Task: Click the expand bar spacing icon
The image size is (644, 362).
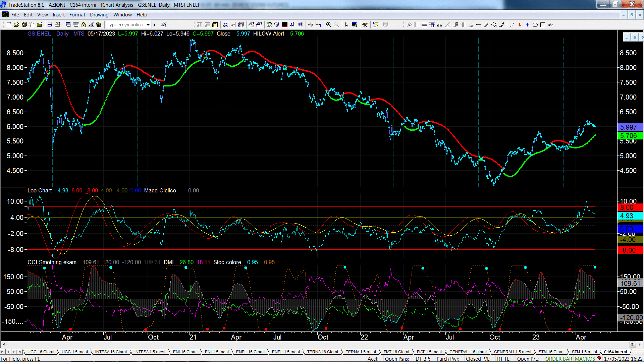Action: coord(318,24)
